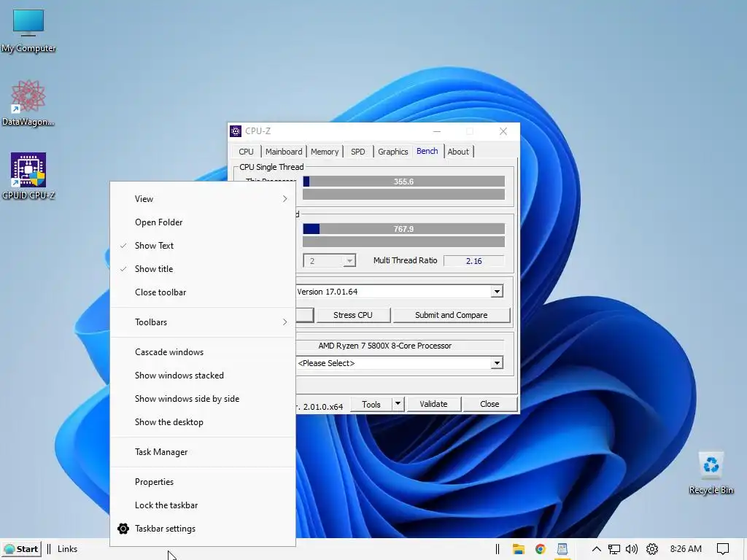The width and height of the screenshot is (747, 560).
Task: Select the Recycle Bin desktop icon
Action: coord(711,472)
